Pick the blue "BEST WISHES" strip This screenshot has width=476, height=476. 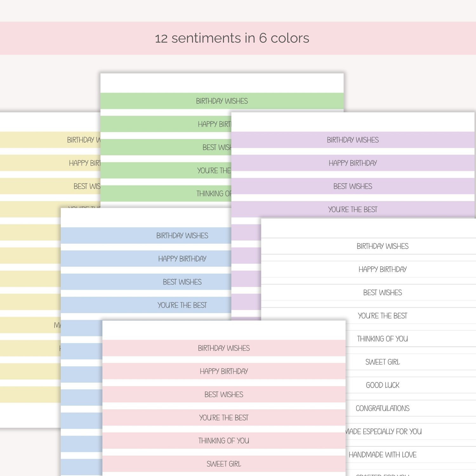click(x=182, y=282)
